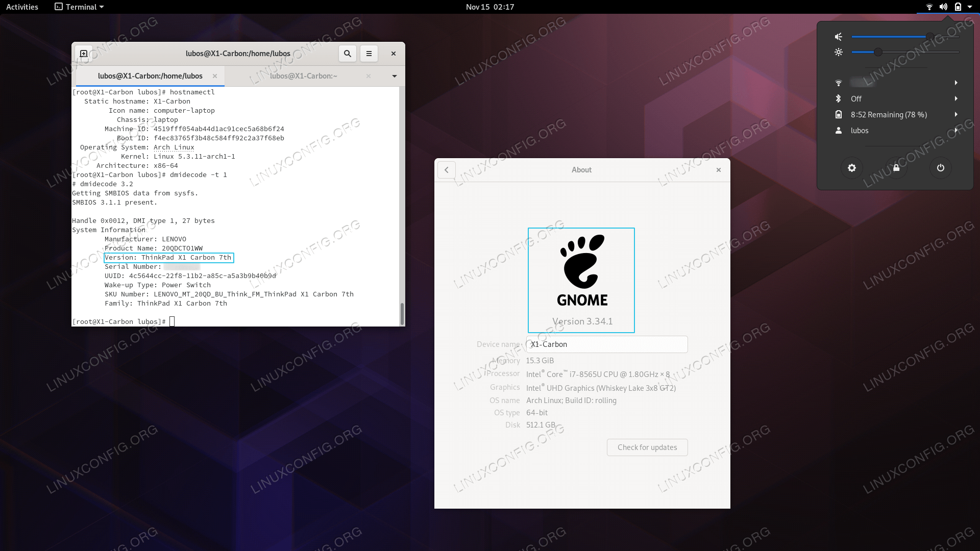980x551 pixels.
Task: Click the lock screen icon in quick settings
Action: [x=896, y=167]
